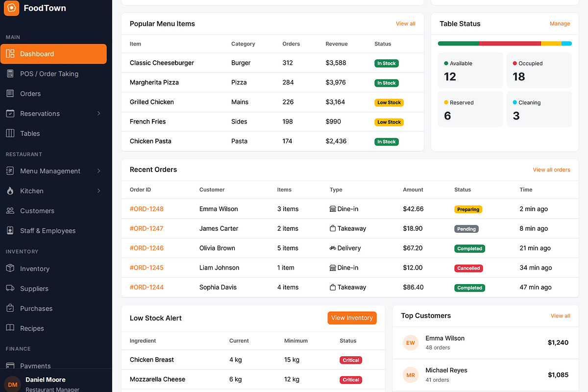
Task: Expand the Menu Management chevron
Action: tap(98, 171)
